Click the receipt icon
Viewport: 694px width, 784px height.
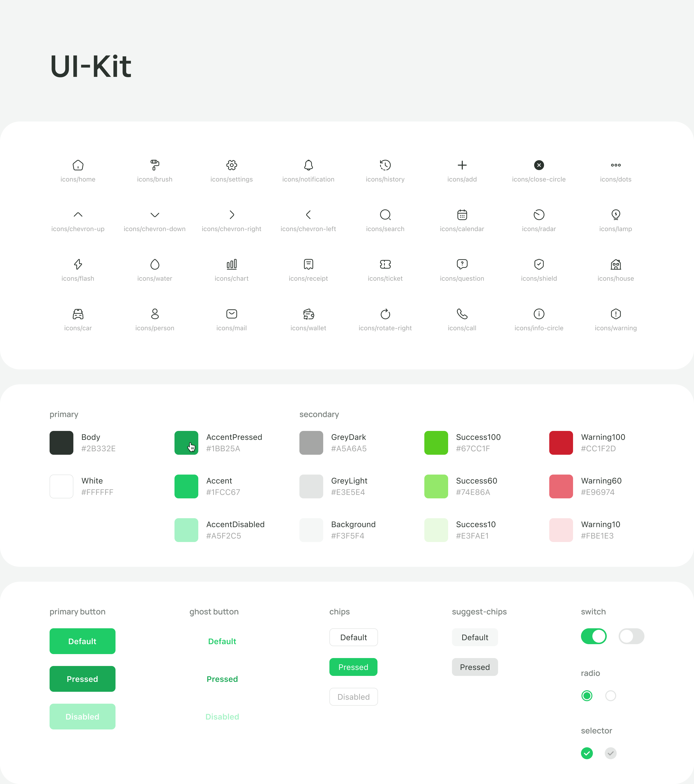[x=308, y=264]
